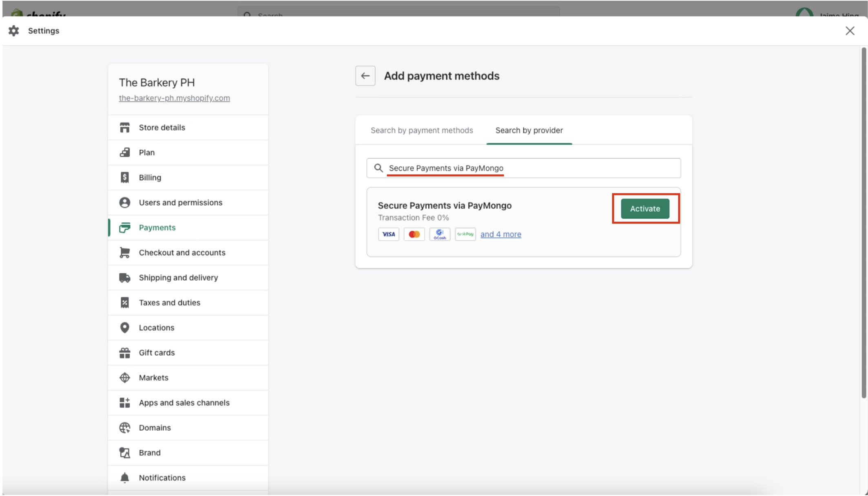
Task: Click the Store details shop icon
Action: coord(124,128)
